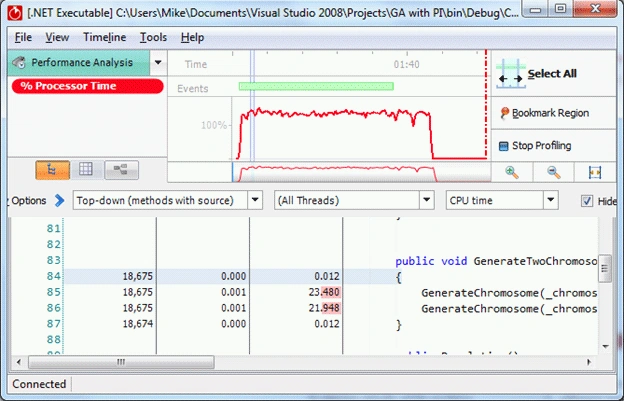Click the 23.480 time value
624x401 pixels.
pyautogui.click(x=324, y=292)
